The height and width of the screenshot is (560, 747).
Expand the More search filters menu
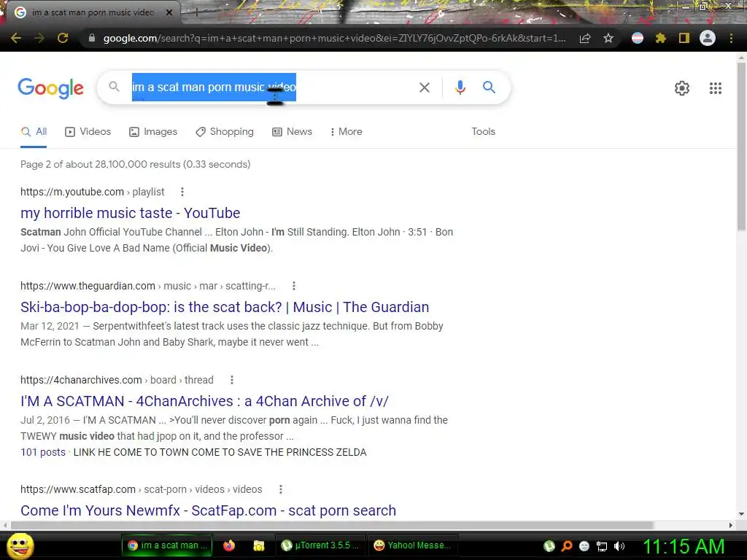(x=347, y=131)
